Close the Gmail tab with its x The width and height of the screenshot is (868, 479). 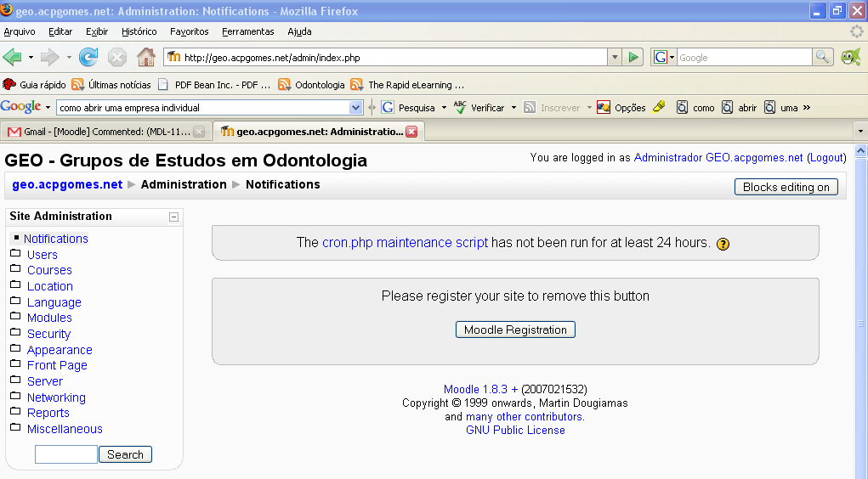(199, 132)
